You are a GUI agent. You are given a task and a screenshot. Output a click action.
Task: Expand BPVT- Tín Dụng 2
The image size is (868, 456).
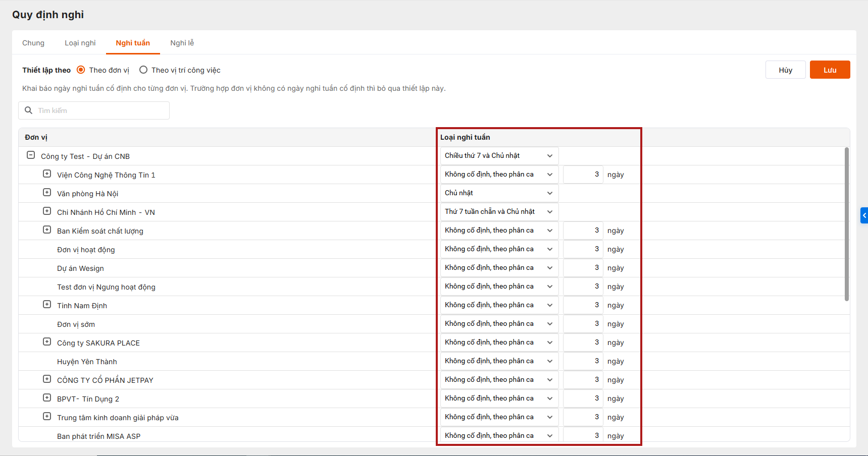[x=47, y=398]
